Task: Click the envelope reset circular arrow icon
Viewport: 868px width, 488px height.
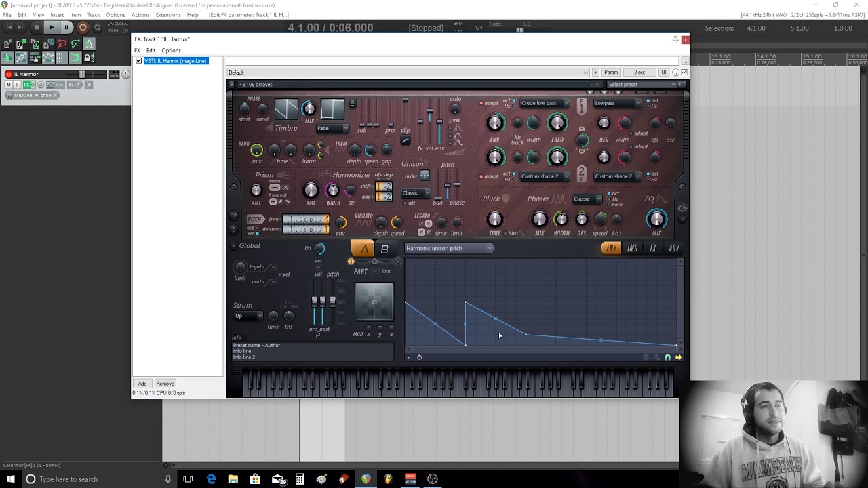Action: 419,357
